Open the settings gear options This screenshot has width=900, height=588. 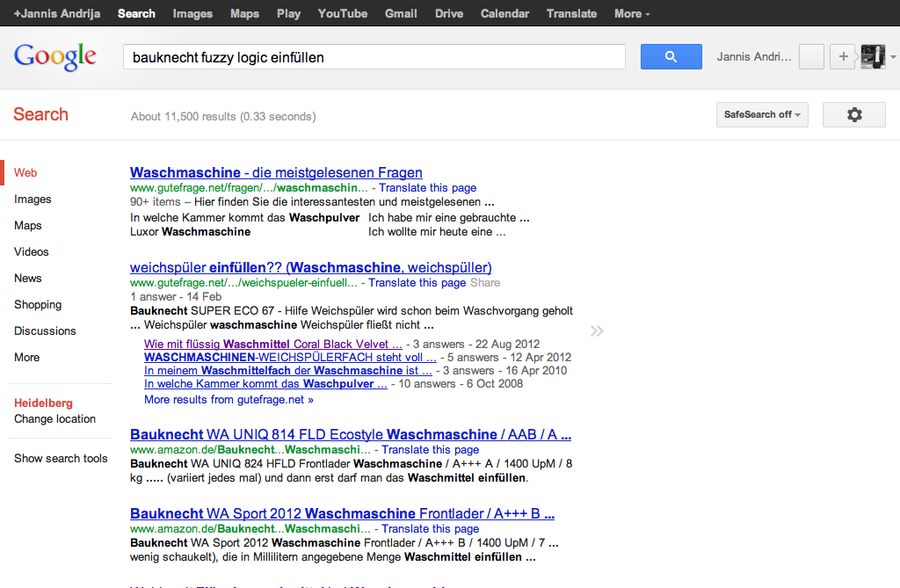pos(854,115)
